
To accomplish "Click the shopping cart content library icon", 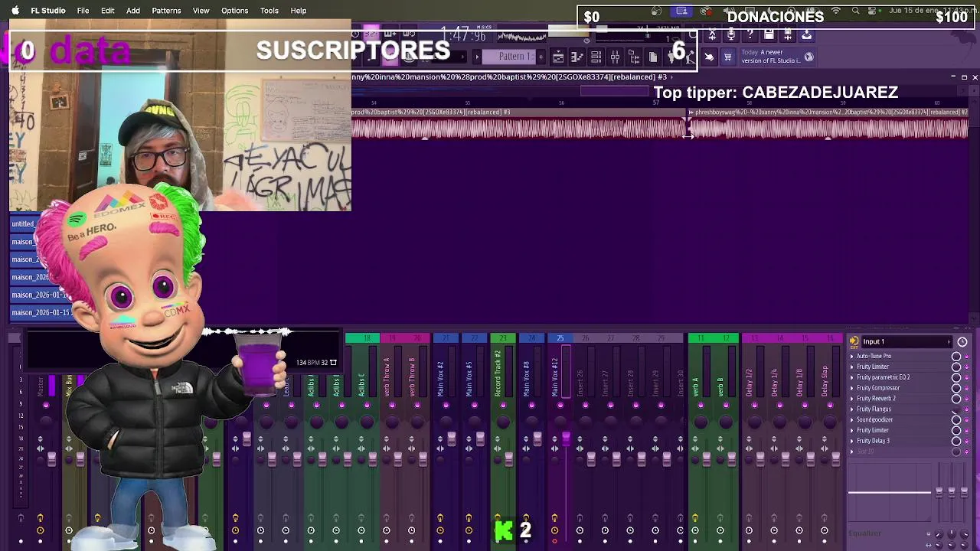I will pos(727,57).
